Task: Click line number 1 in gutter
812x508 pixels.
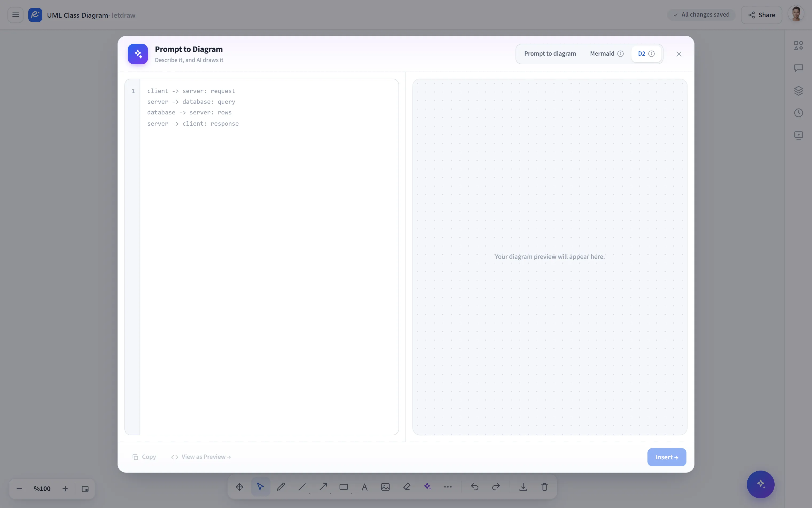Action: [133, 91]
